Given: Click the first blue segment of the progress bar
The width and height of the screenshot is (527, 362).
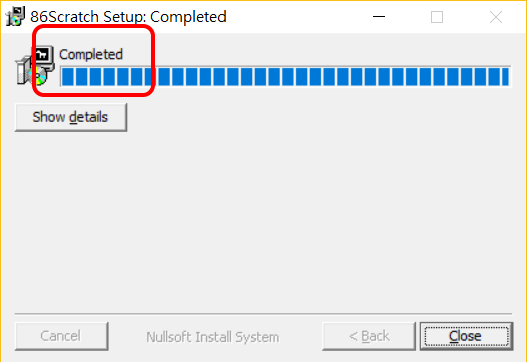Looking at the screenshot, I should point(68,77).
